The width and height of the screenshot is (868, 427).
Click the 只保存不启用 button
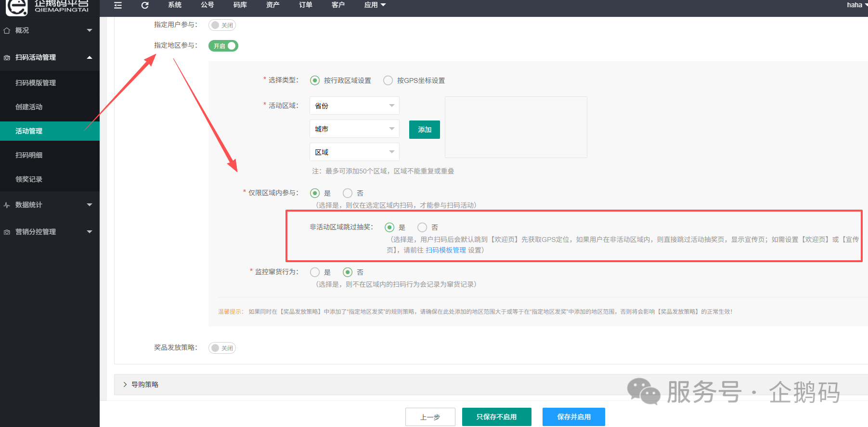(x=497, y=417)
